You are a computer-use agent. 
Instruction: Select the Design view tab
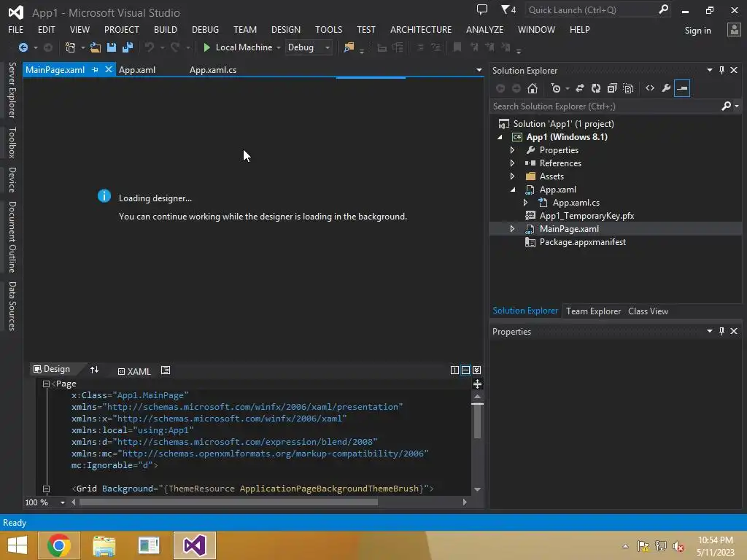point(52,369)
